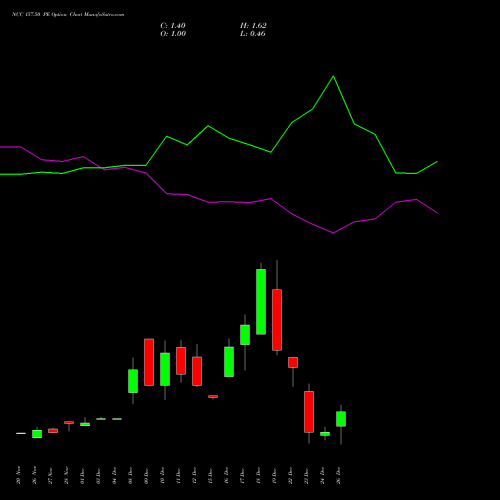Select the green candle for 17 Dec
The width and height of the screenshot is (500, 500).
point(245,335)
